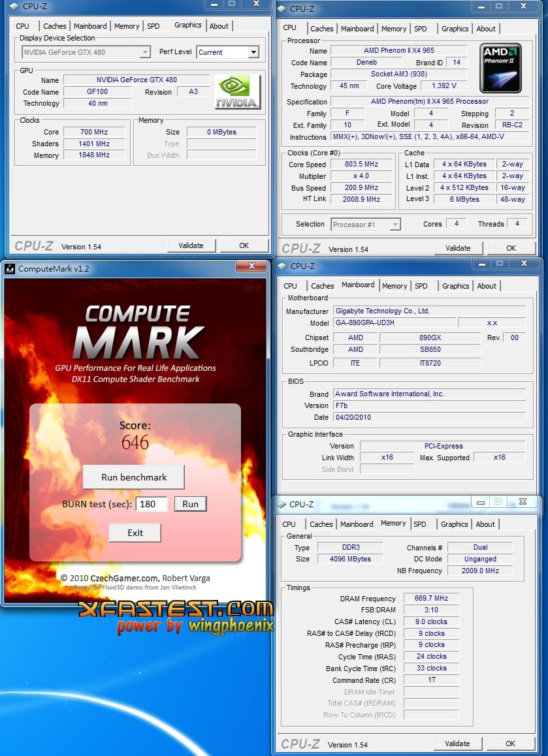Click the CPU-Z icon in the Memory window title bar
Screen dimensions: 548x756
(281, 504)
